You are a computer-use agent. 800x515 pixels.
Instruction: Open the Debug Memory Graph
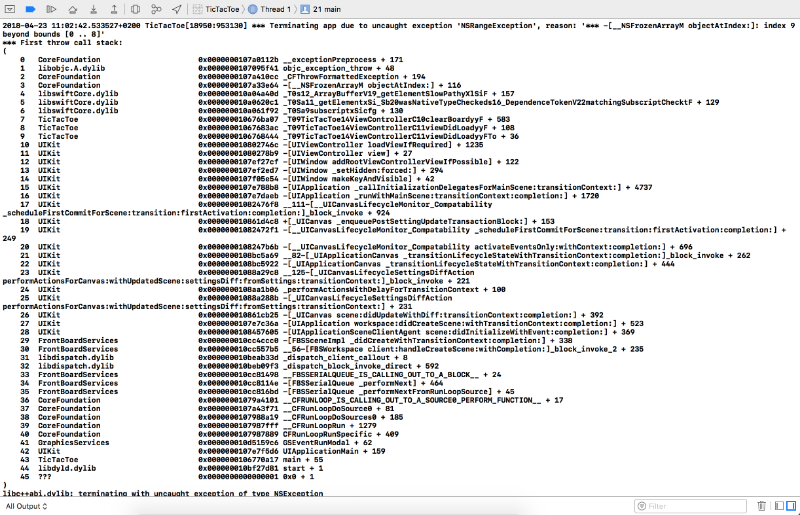156,9
